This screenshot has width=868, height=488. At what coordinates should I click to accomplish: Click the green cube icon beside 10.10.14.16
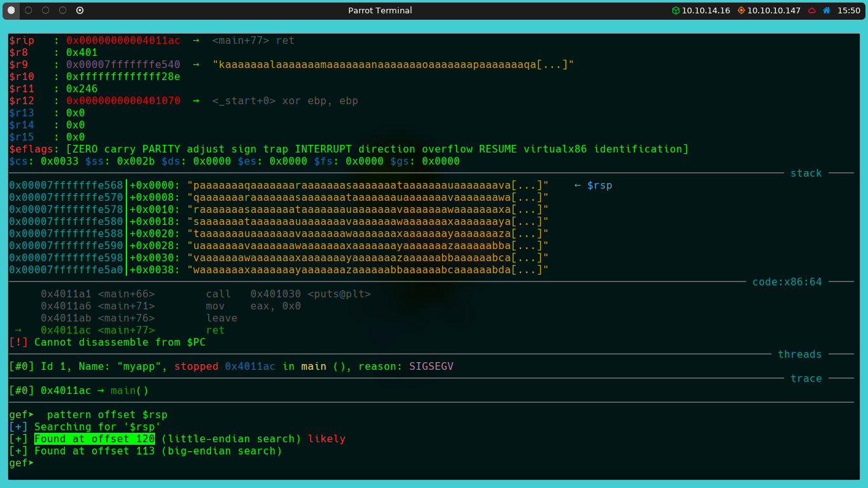coord(676,10)
